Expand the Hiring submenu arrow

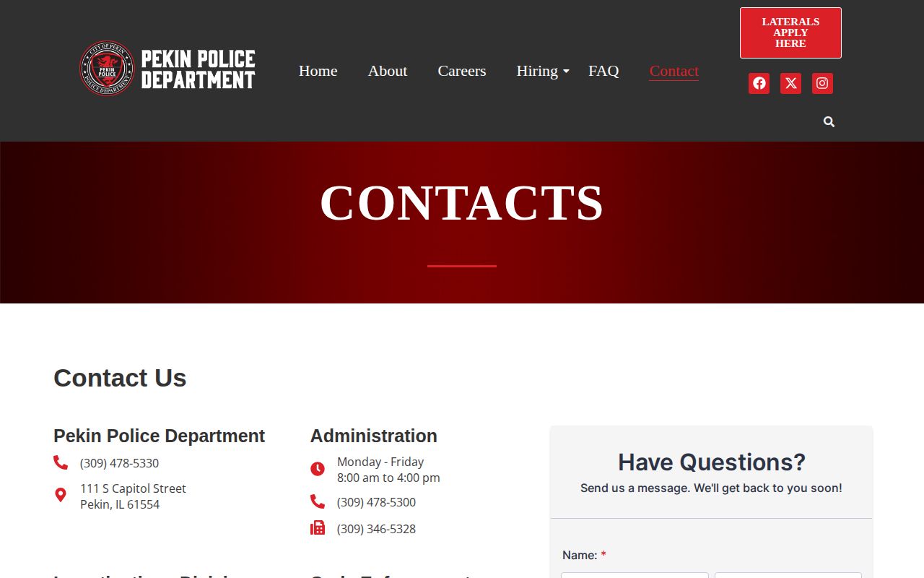pyautogui.click(x=566, y=71)
